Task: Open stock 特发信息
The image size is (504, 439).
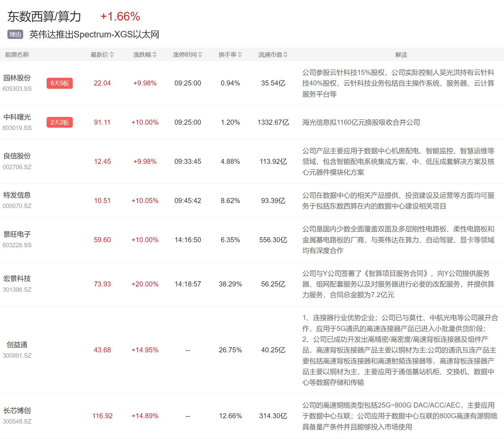Action: point(17,195)
